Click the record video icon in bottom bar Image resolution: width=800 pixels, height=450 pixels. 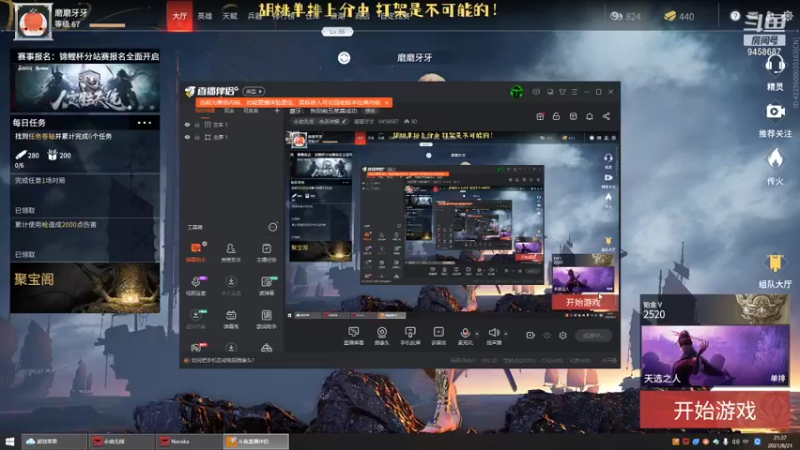531,335
